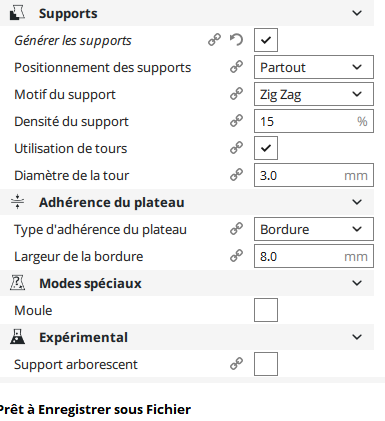Click the Supports category icon
Viewport: 385px width, 421px height.
17,13
